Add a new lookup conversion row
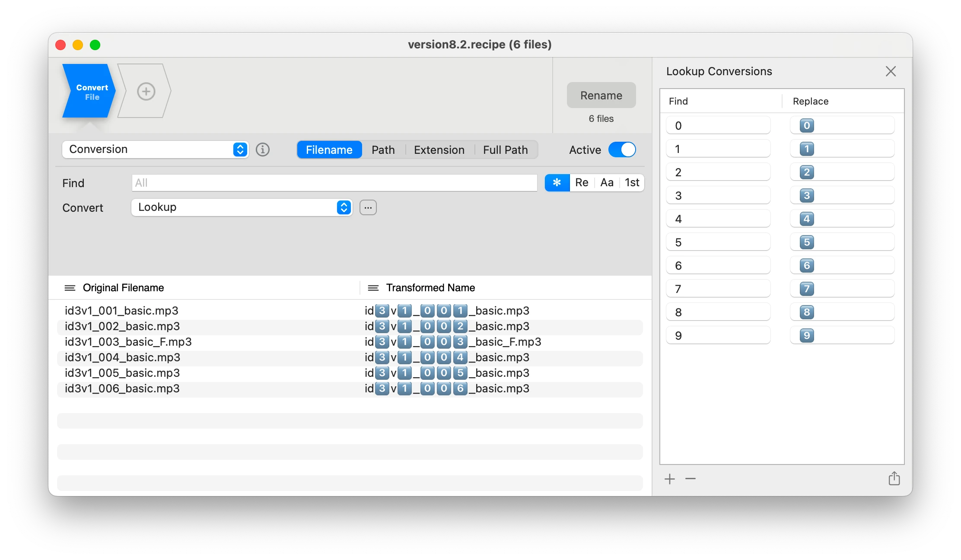961x560 pixels. pos(669,479)
